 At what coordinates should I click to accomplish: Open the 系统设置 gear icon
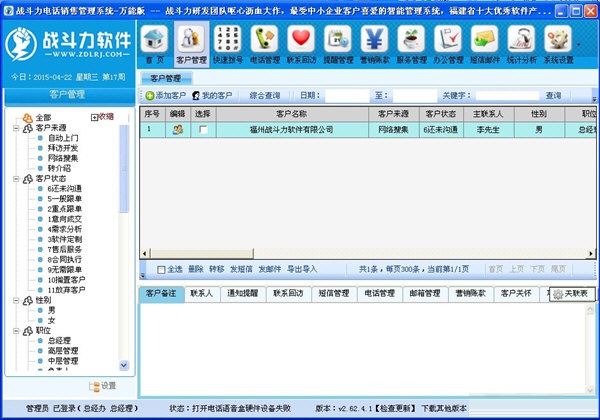[x=558, y=39]
